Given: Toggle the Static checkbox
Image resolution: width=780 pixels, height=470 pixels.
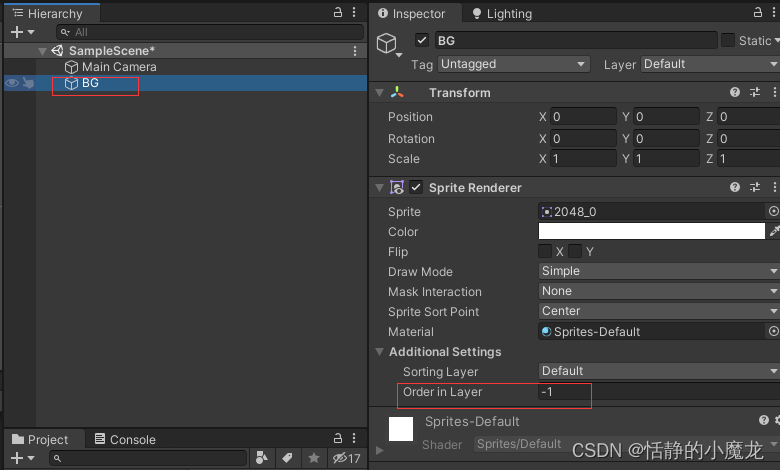Looking at the screenshot, I should point(728,40).
